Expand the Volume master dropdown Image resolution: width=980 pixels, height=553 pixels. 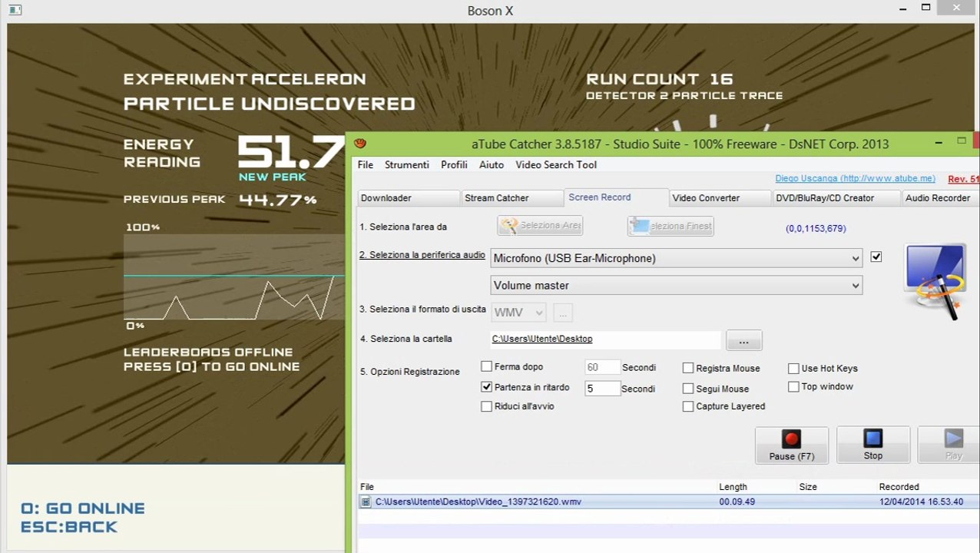click(676, 285)
